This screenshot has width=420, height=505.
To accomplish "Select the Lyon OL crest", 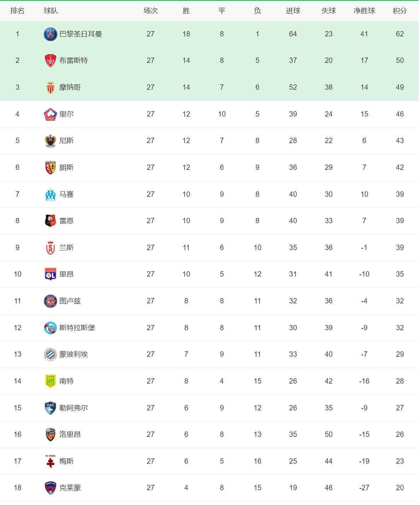I will point(50,274).
